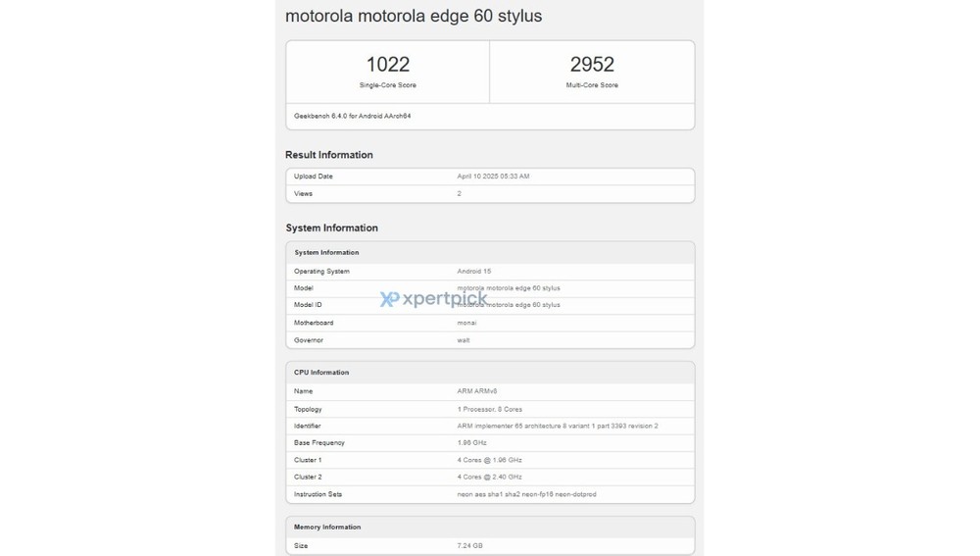980x556 pixels.
Task: Select the multi-core score 2952
Action: point(592,65)
